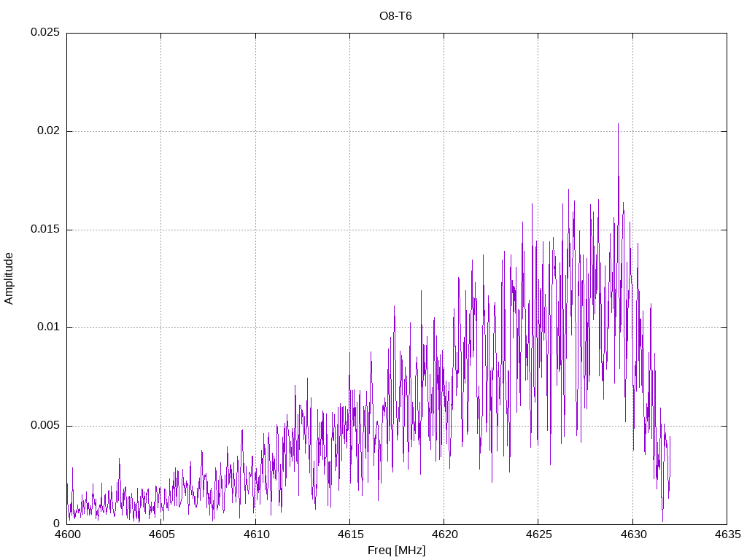This screenshot has height=560, width=747.
Task: Click grid intersection of 4605 and 0.02
Action: (x=160, y=131)
